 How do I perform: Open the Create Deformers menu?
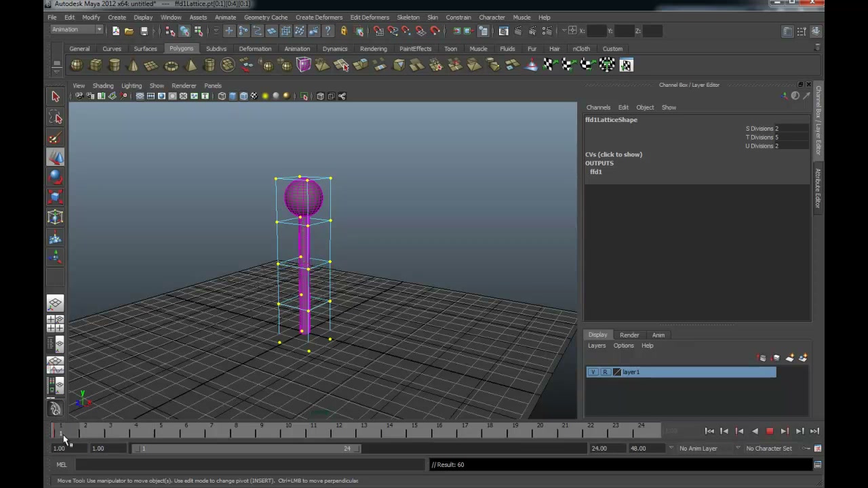pyautogui.click(x=319, y=17)
